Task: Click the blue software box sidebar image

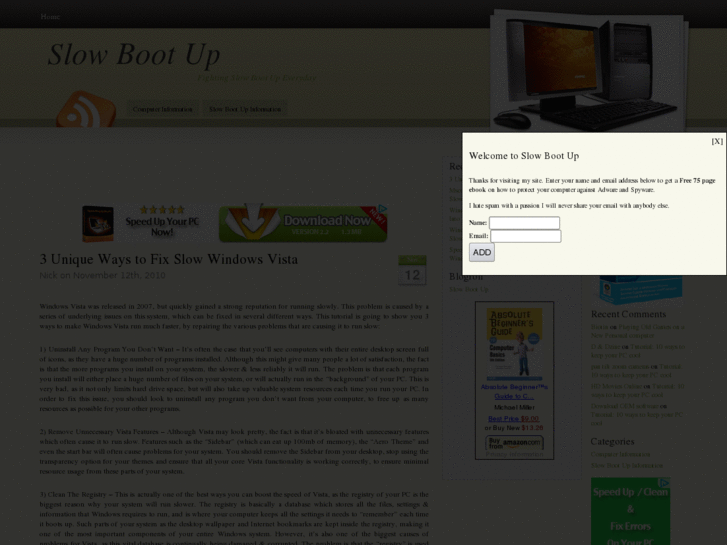Action: coord(640,289)
